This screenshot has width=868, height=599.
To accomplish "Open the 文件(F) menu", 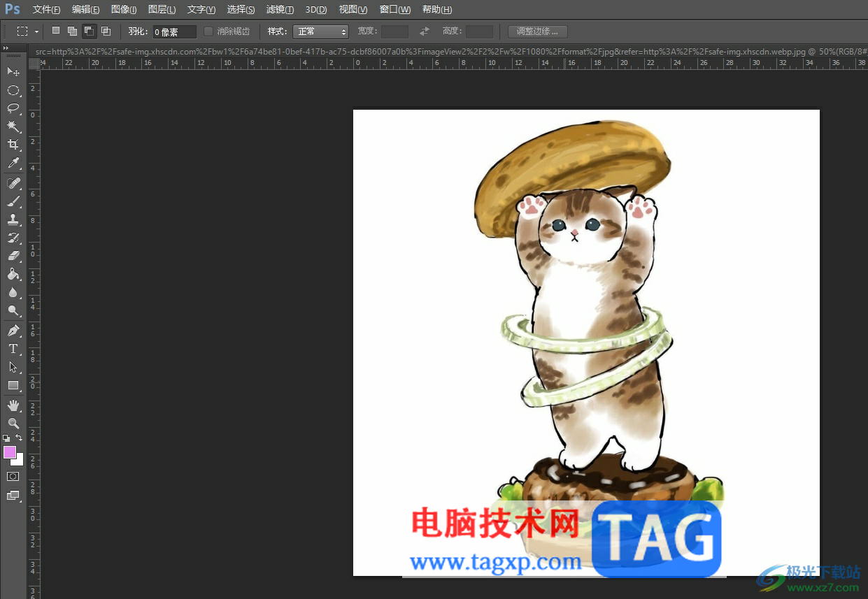I will click(46, 10).
